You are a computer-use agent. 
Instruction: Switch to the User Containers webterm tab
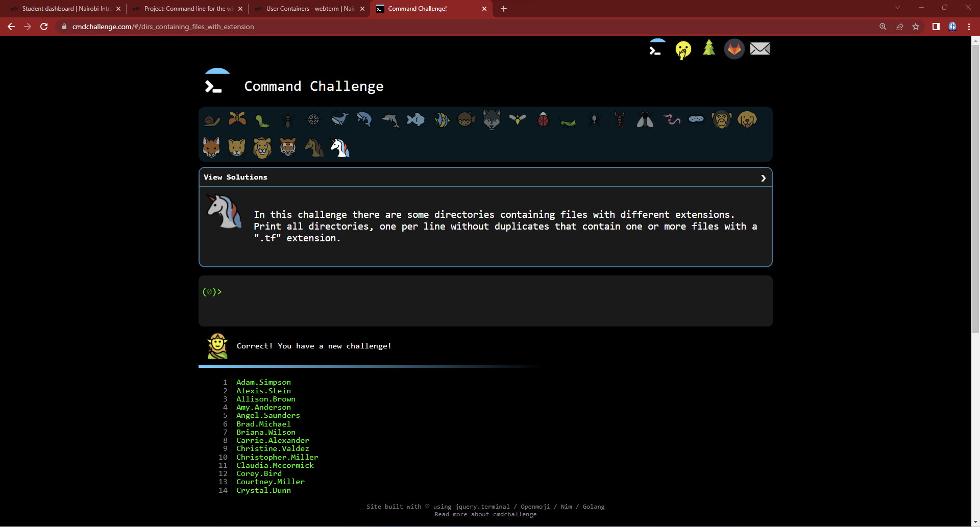coord(304,9)
